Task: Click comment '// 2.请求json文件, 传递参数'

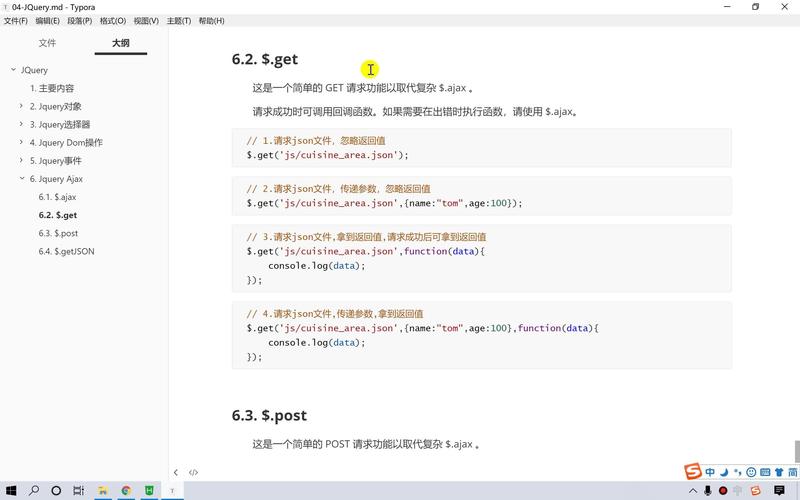Action: click(338, 189)
